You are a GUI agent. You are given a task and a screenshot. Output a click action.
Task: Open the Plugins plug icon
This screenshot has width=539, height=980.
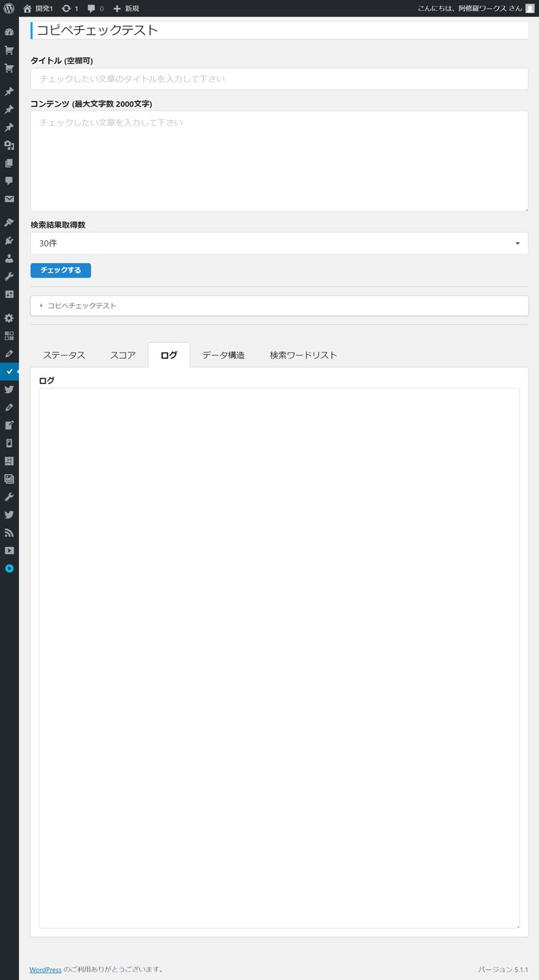coord(9,240)
